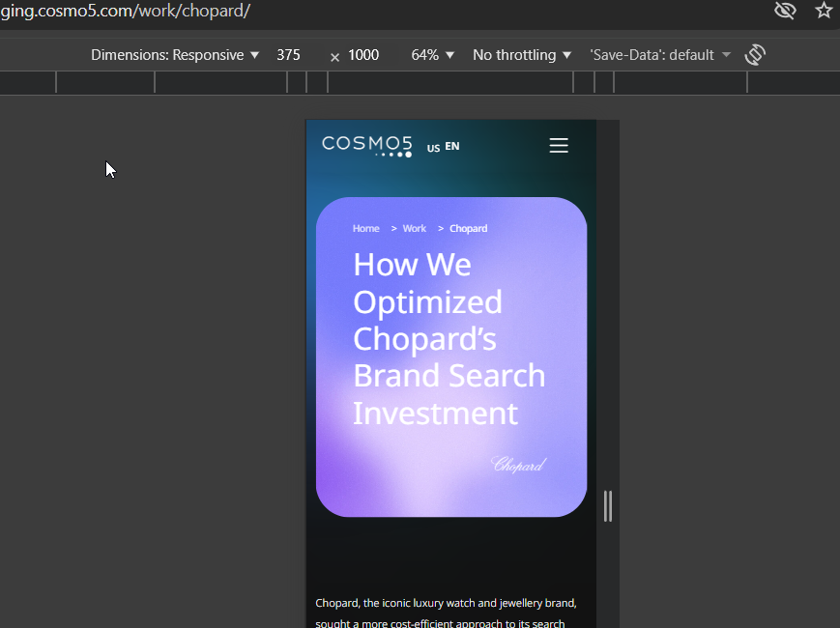840x628 pixels.
Task: Open the No throttling dropdown
Action: click(x=522, y=55)
